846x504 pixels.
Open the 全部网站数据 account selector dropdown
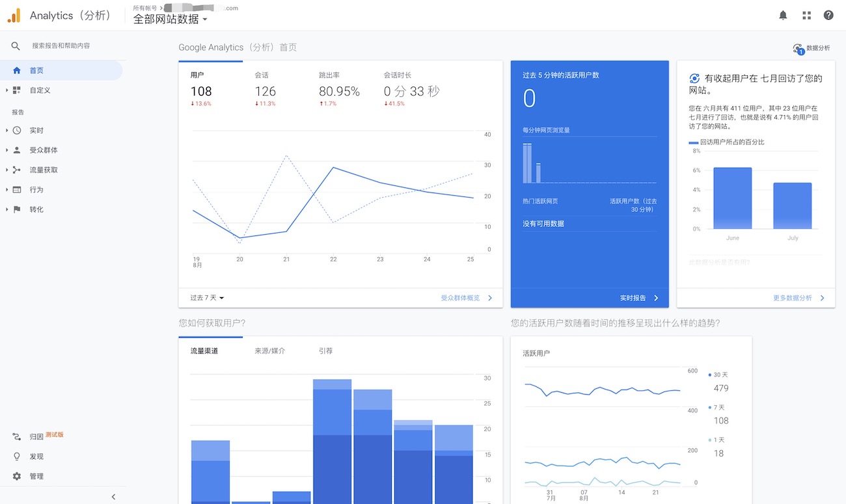(x=171, y=20)
